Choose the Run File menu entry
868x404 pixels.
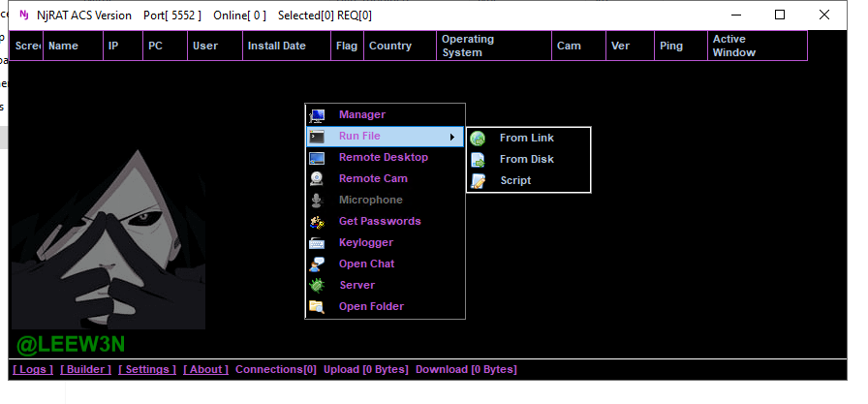click(x=359, y=137)
